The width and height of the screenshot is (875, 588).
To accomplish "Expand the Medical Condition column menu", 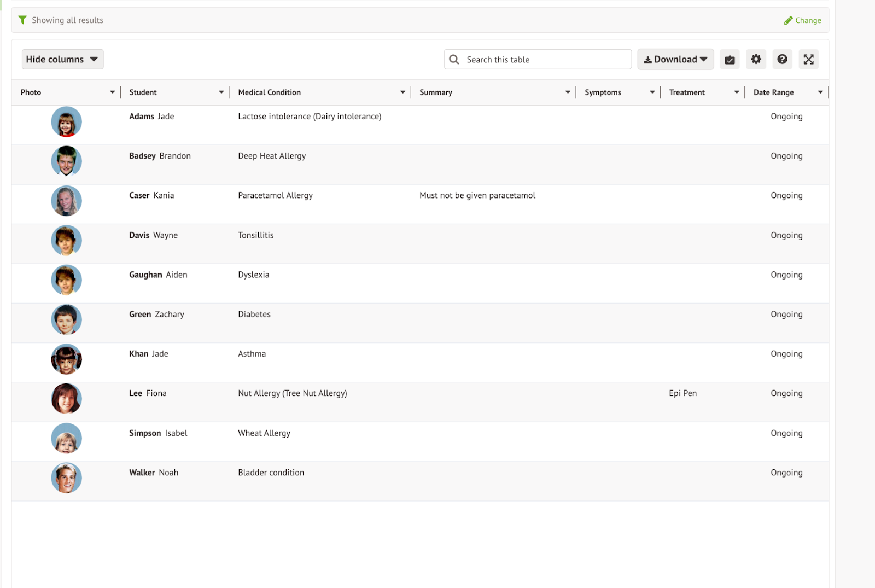I will (x=402, y=92).
